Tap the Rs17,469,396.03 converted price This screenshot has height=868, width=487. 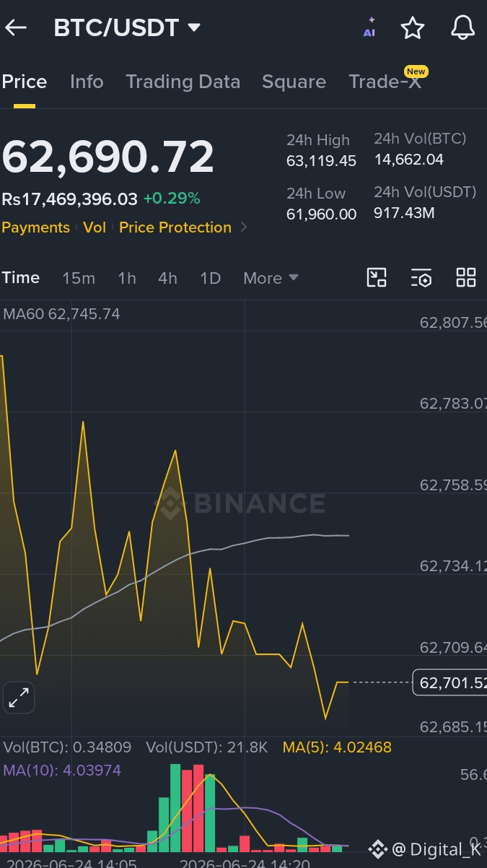(69, 199)
